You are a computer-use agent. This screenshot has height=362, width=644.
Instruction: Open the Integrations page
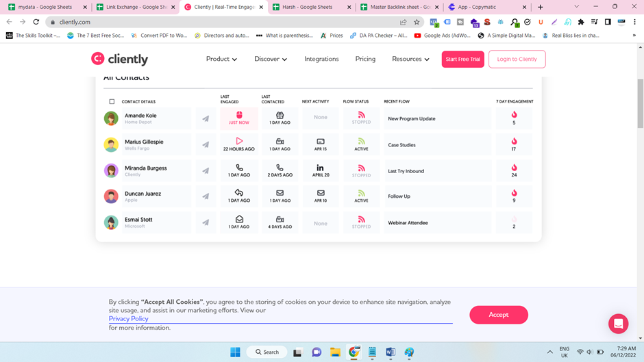(321, 59)
